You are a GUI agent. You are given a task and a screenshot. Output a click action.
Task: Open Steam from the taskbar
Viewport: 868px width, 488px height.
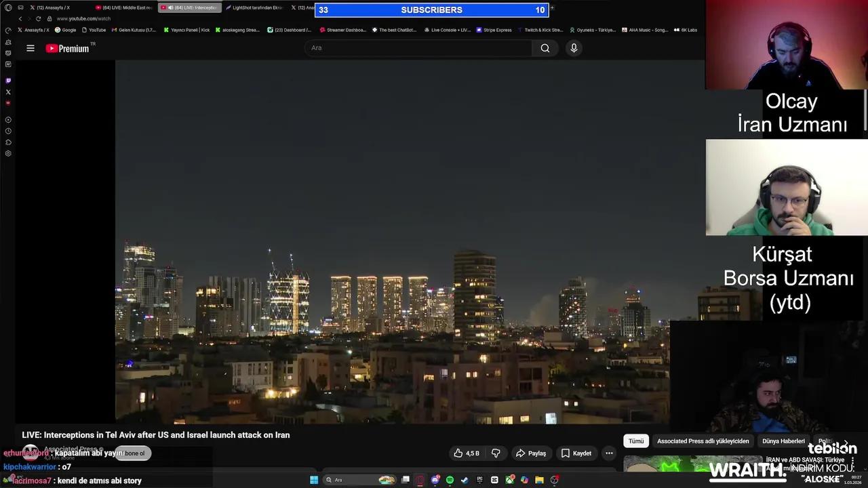click(465, 480)
